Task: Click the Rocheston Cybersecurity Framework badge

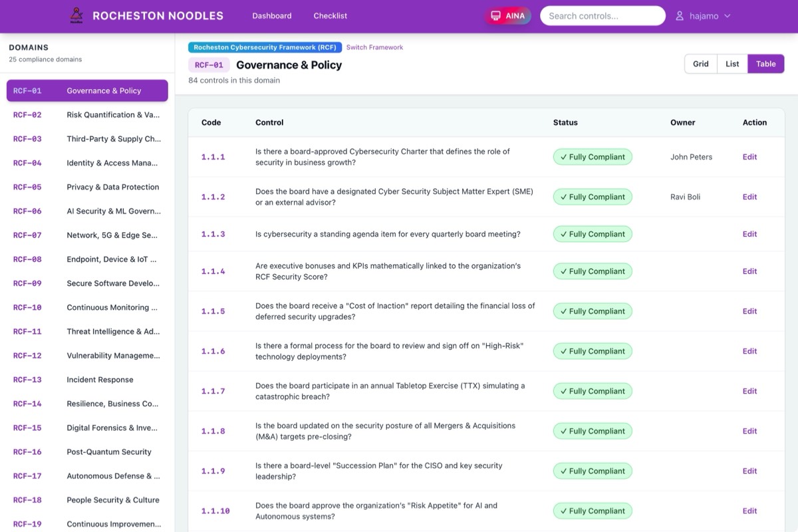Action: click(265, 47)
